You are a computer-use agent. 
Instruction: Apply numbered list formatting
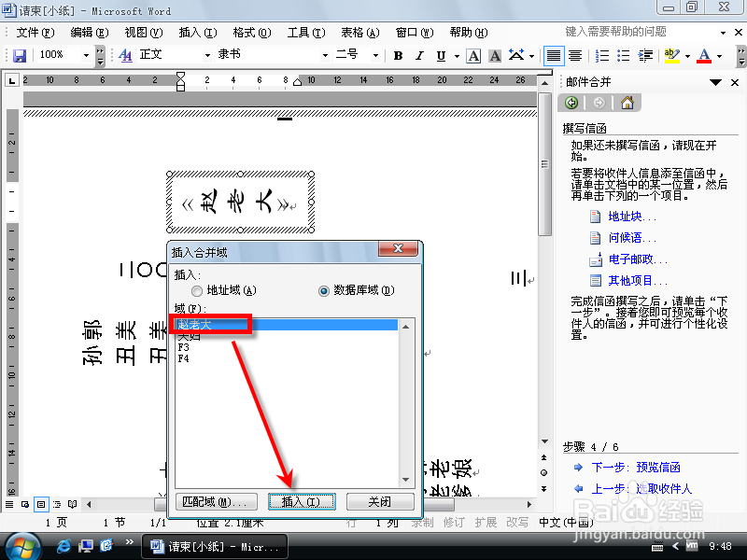[x=602, y=56]
